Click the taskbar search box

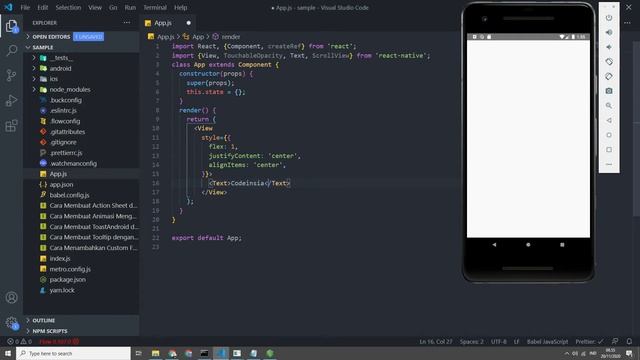click(73, 353)
